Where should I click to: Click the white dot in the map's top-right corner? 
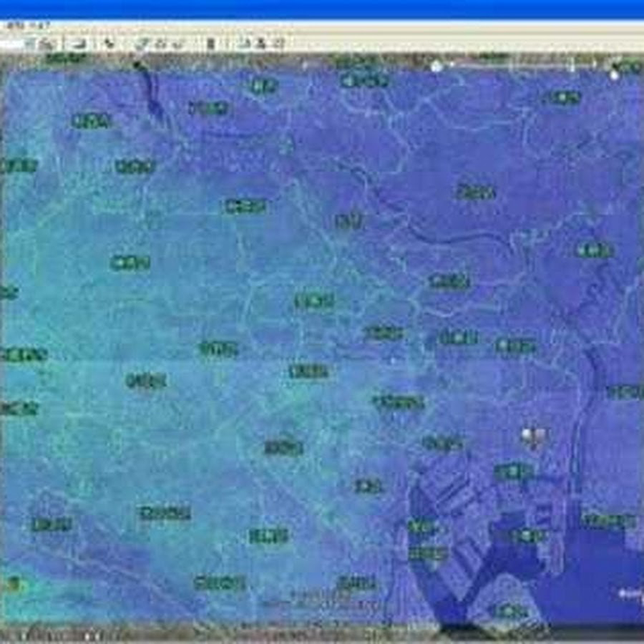click(x=614, y=74)
